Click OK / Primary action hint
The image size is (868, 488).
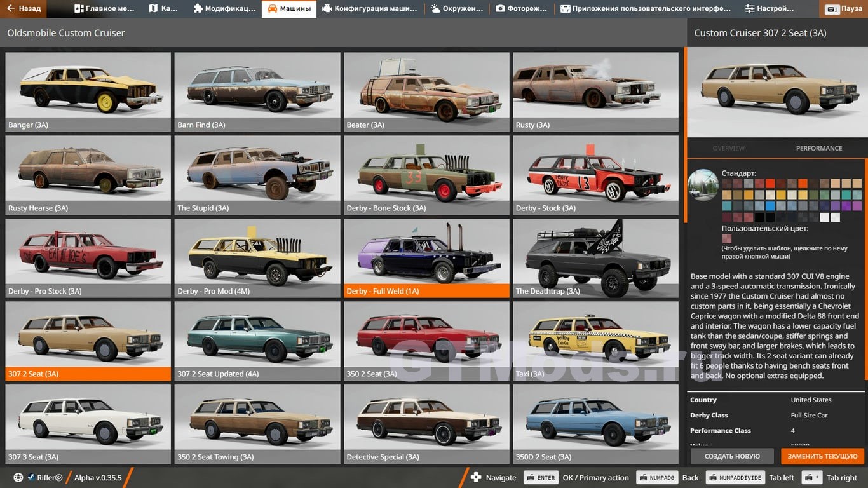pos(595,478)
